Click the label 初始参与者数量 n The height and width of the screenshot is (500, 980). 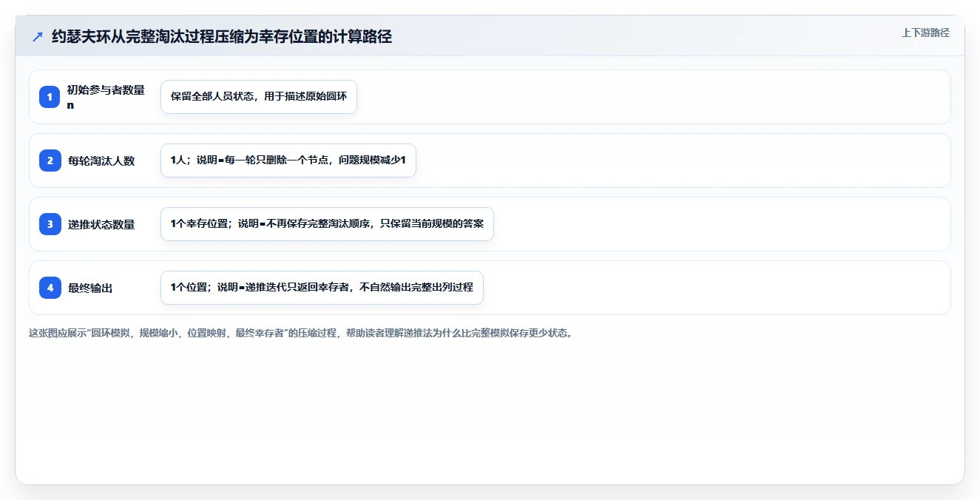pyautogui.click(x=106, y=97)
